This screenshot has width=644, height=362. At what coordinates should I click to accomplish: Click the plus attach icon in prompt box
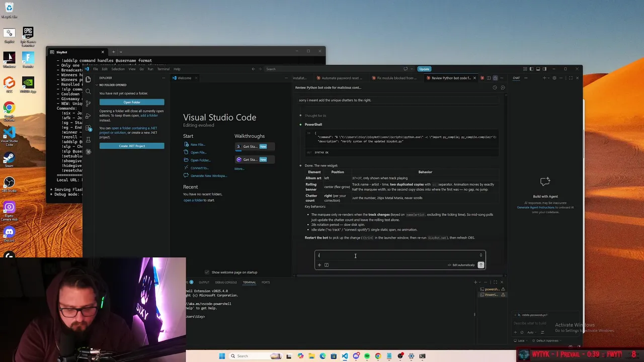pyautogui.click(x=319, y=265)
